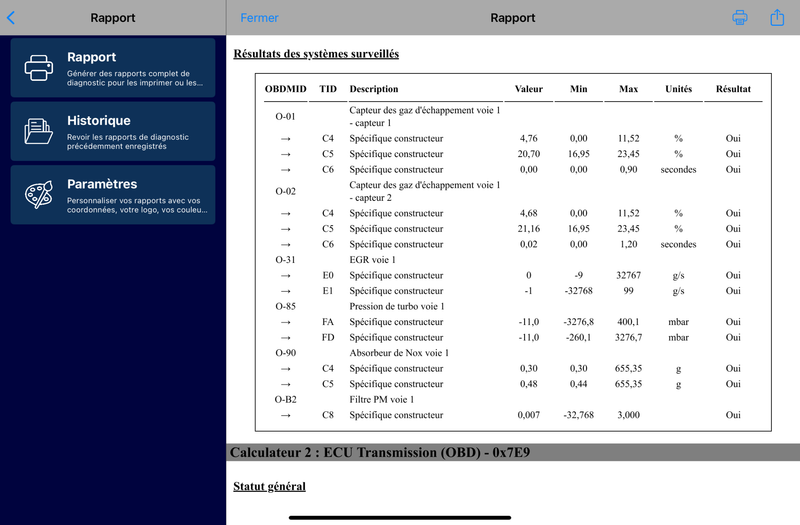Click the value 0,48 cell
This screenshot has width=800, height=525.
point(529,384)
